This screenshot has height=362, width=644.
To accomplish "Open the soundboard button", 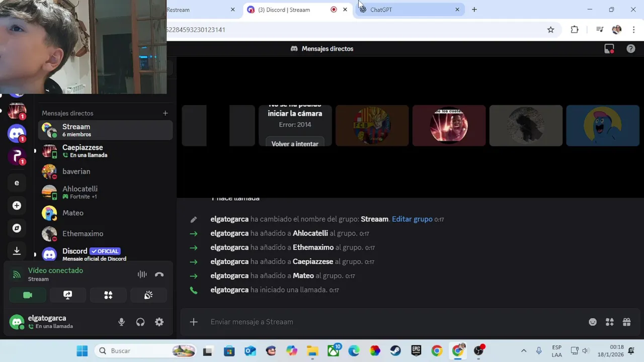I will click(148, 295).
